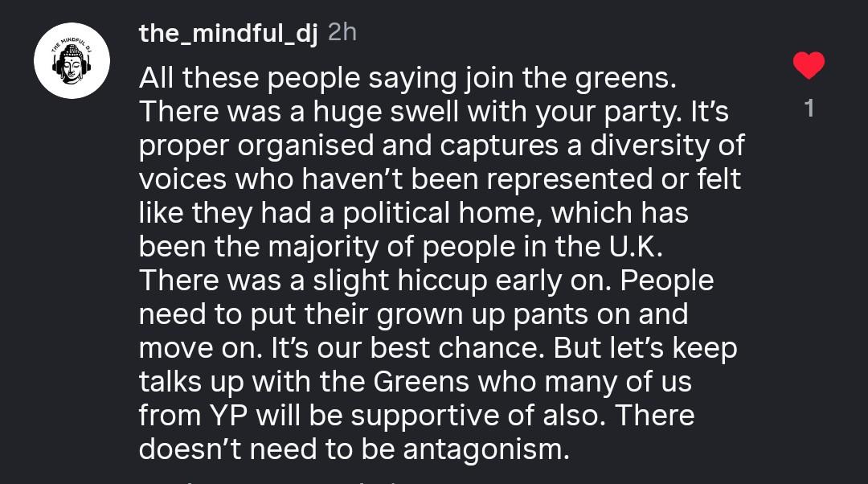Open the Mindful DJ profile picture

(72, 60)
